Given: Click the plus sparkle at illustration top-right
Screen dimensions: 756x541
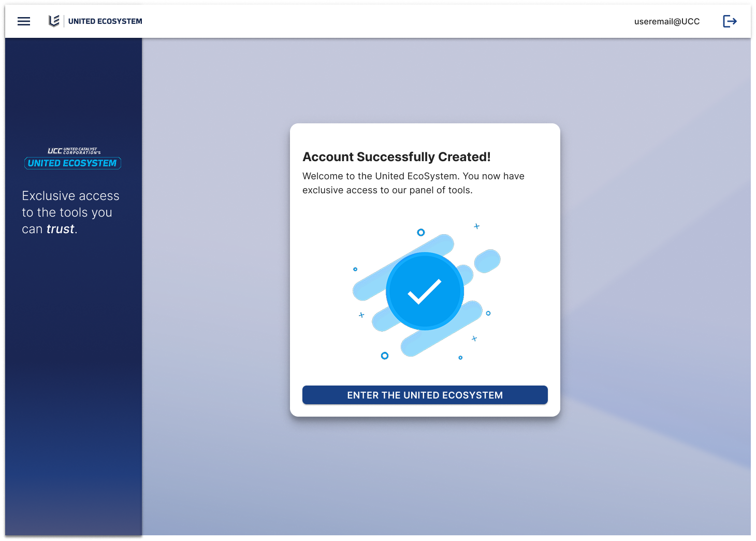Looking at the screenshot, I should [477, 226].
